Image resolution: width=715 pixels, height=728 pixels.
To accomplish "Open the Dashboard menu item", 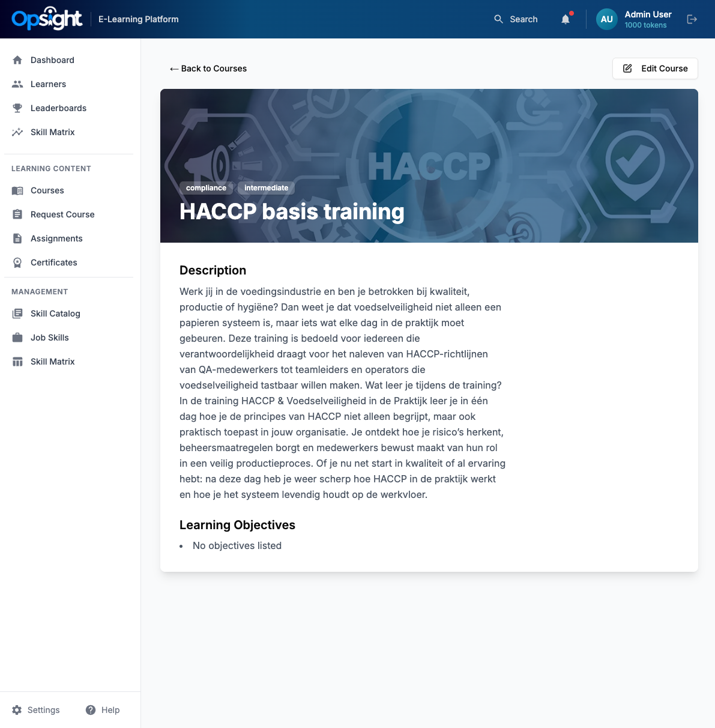I will [x=52, y=60].
